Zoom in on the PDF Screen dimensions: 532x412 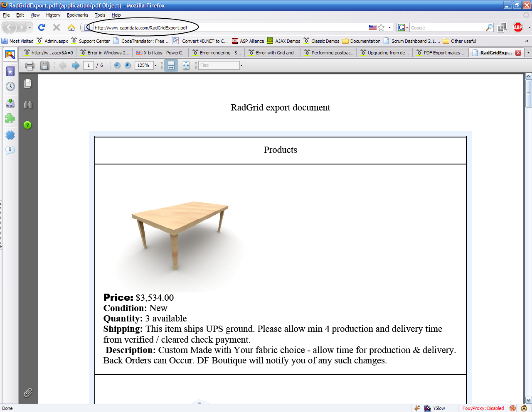point(128,65)
